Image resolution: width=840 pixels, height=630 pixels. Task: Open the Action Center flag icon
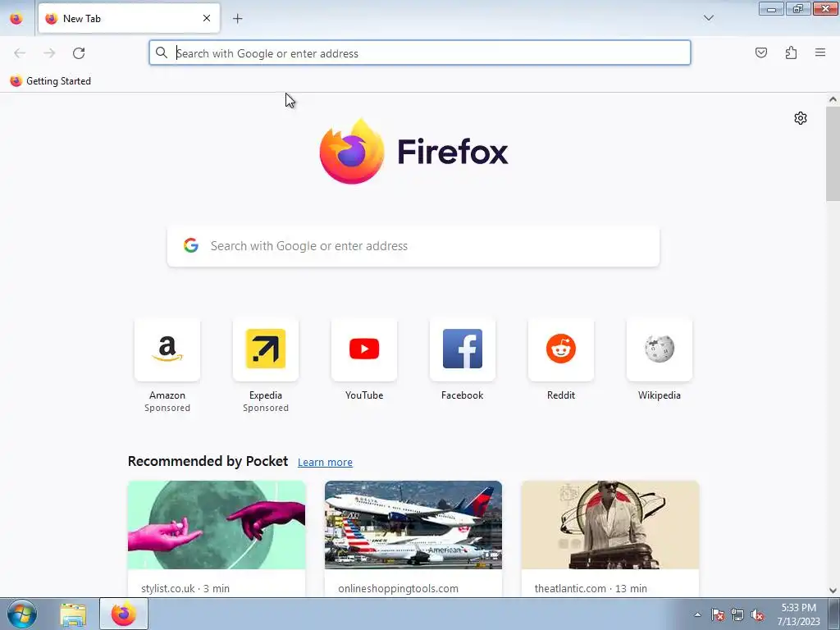click(717, 615)
